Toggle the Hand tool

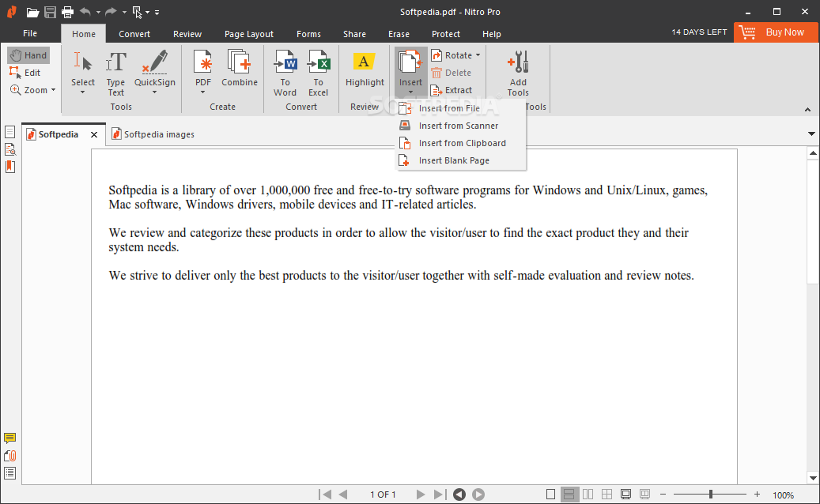click(x=28, y=55)
